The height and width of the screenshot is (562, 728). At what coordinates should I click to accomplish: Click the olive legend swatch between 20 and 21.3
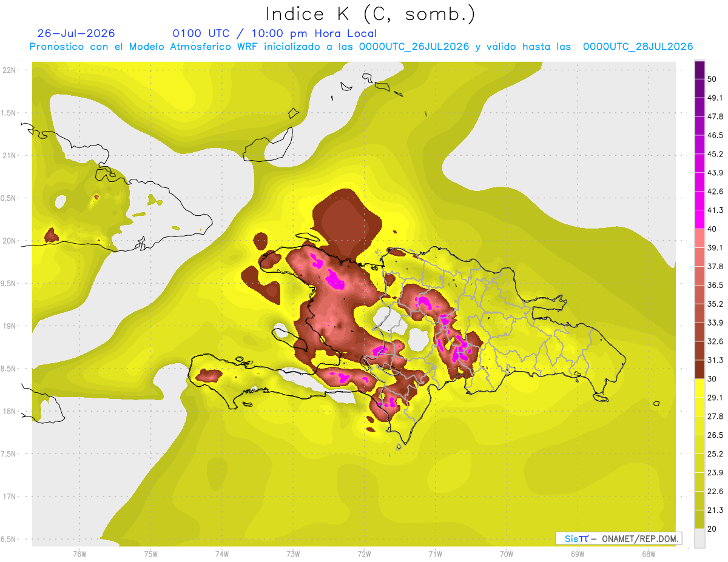700,520
